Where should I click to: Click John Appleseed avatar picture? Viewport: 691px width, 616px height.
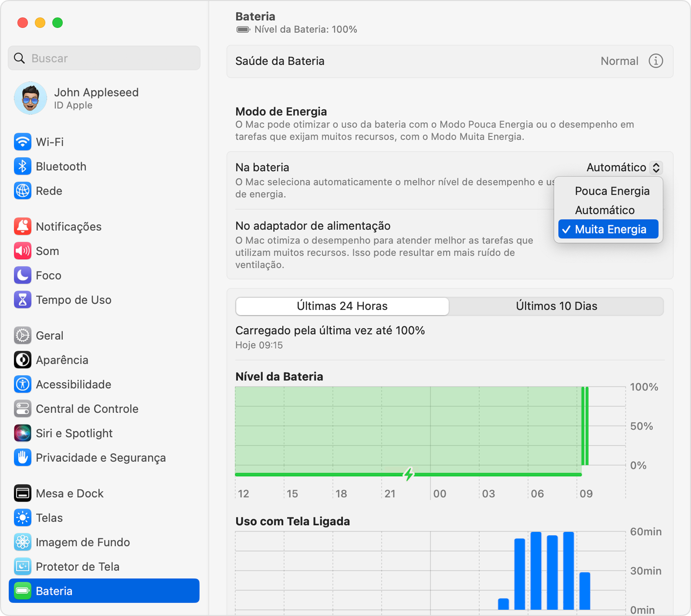[x=30, y=98]
